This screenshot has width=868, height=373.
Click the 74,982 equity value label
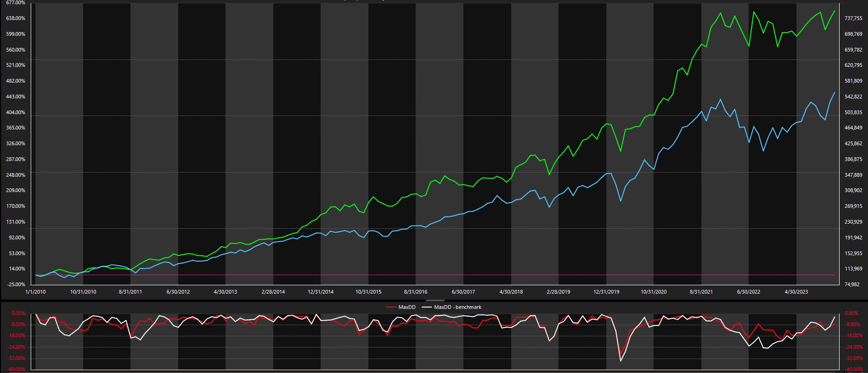click(x=852, y=285)
